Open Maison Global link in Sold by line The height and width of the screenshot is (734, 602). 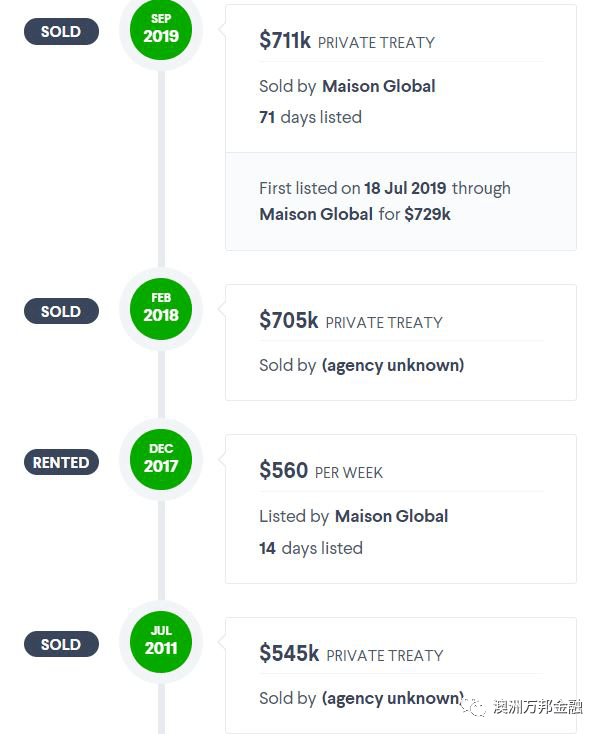[x=379, y=86]
